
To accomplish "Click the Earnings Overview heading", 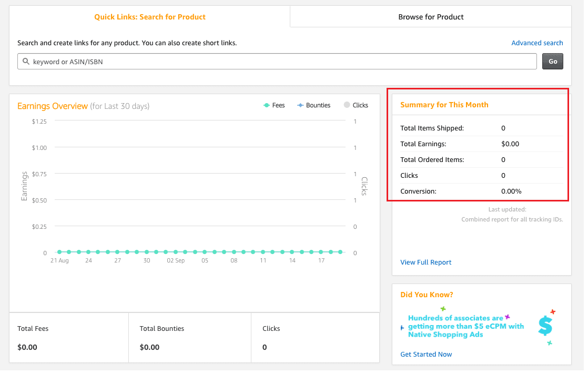I will 53,106.
